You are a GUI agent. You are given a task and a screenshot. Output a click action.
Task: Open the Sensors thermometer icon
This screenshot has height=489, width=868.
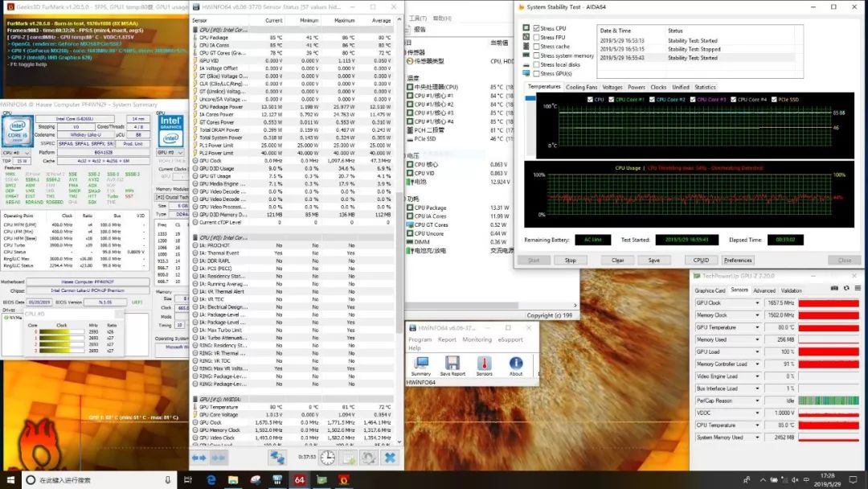pos(485,364)
